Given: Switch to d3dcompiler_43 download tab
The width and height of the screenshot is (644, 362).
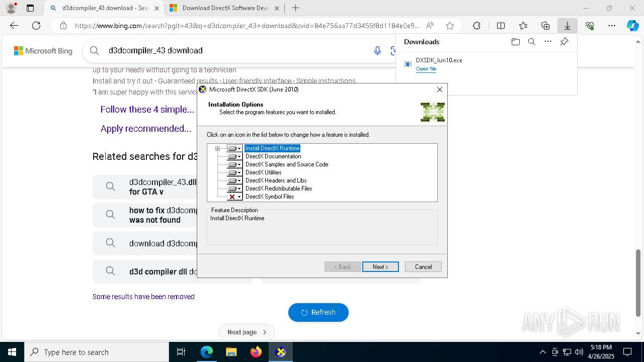Looking at the screenshot, I should click(104, 8).
